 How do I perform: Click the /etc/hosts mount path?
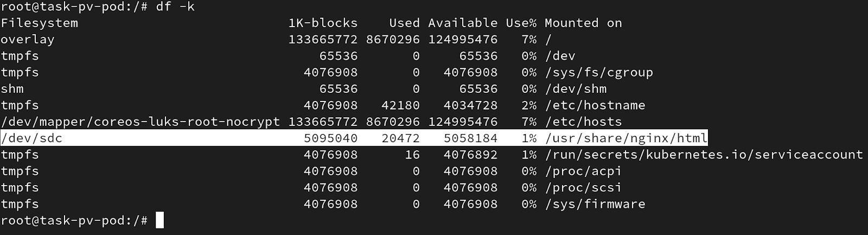coord(583,122)
